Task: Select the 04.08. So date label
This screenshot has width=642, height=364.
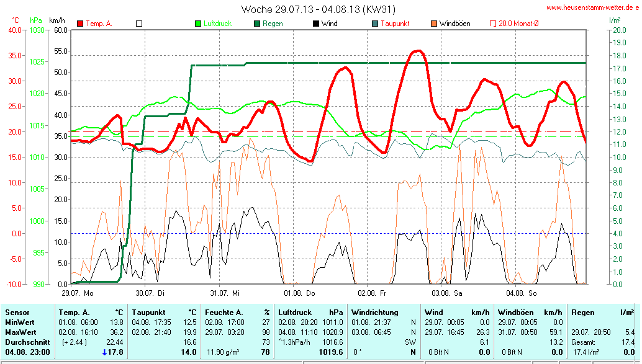Action: tap(522, 292)
